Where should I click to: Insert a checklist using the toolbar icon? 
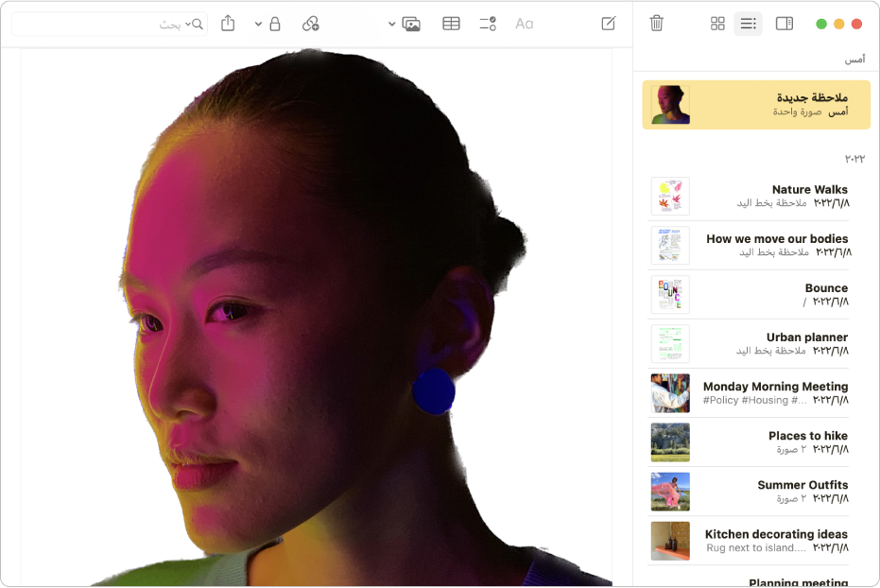[488, 24]
